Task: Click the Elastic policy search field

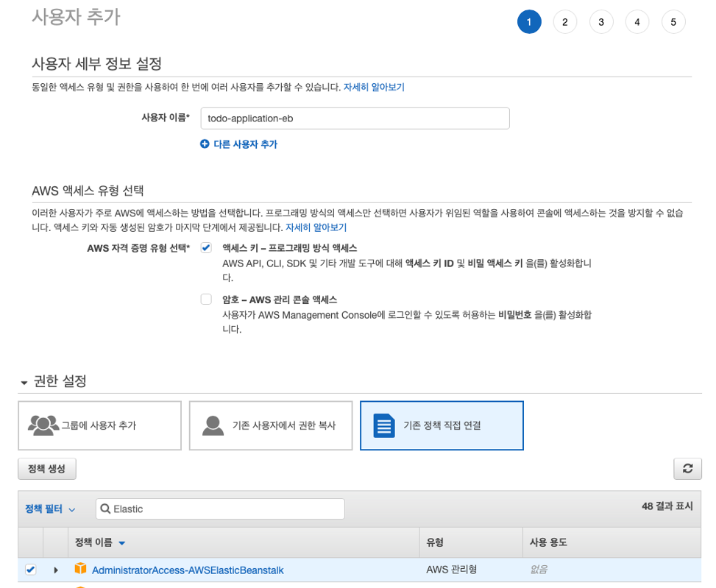Action: tap(220, 509)
